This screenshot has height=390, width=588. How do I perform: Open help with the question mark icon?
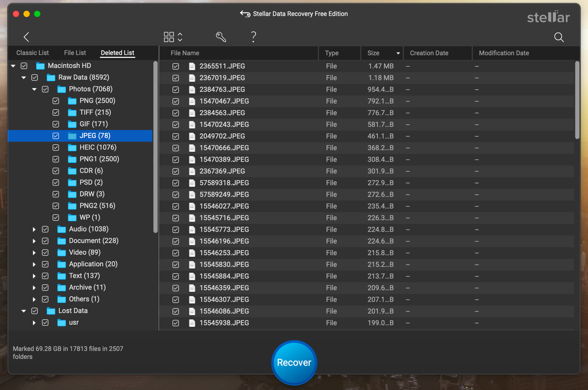253,37
